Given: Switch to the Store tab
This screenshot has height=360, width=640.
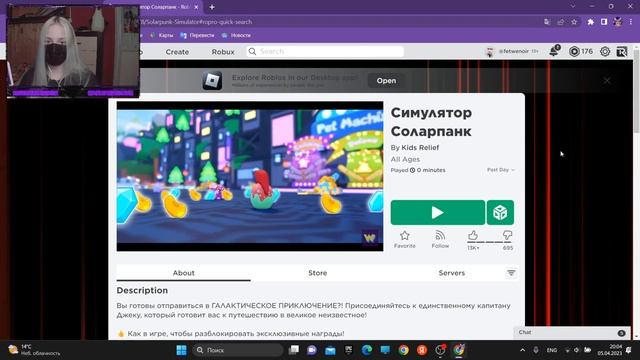Looking at the screenshot, I should (x=318, y=273).
